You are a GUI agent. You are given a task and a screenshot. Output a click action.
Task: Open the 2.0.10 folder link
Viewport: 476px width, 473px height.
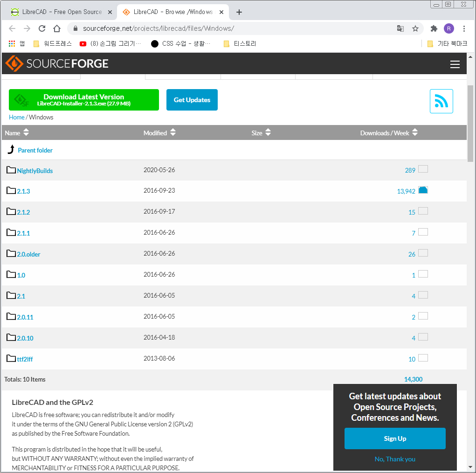(x=25, y=338)
